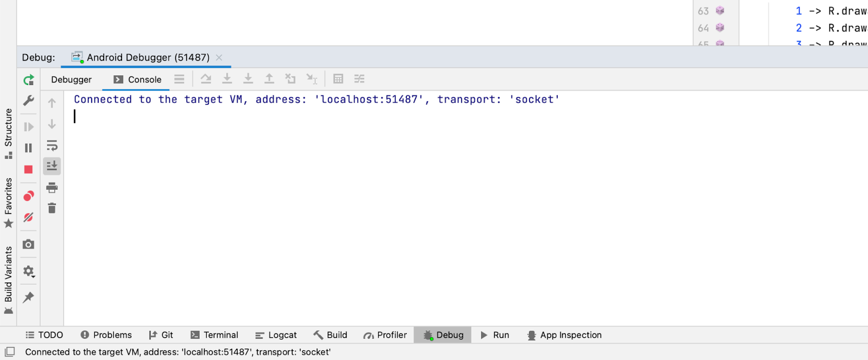868x360 pixels.
Task: Open the Profiler tool window
Action: click(x=385, y=335)
